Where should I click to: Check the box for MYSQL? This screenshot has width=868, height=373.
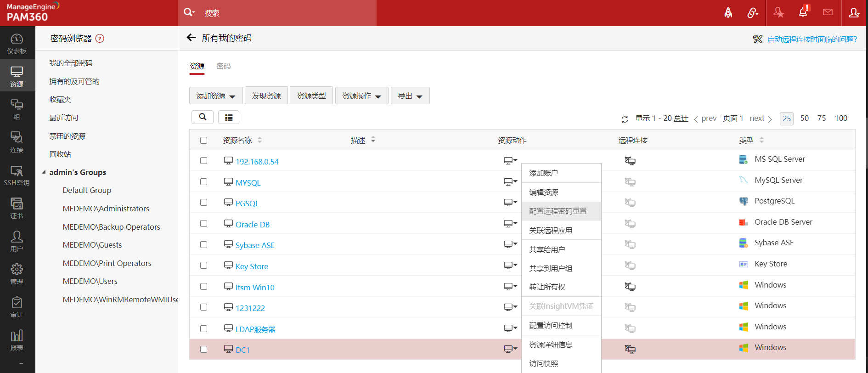[x=204, y=182]
